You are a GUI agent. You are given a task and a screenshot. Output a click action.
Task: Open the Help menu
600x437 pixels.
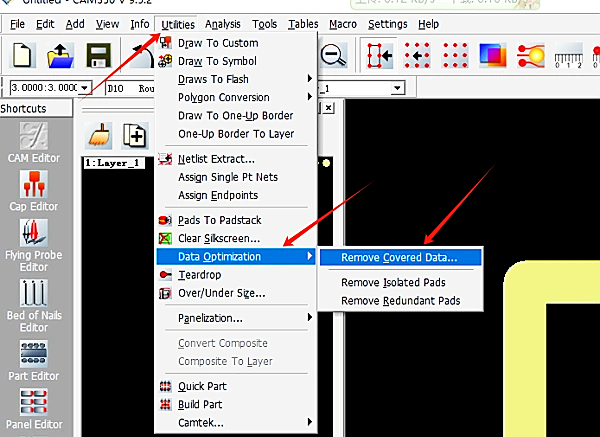click(x=428, y=24)
